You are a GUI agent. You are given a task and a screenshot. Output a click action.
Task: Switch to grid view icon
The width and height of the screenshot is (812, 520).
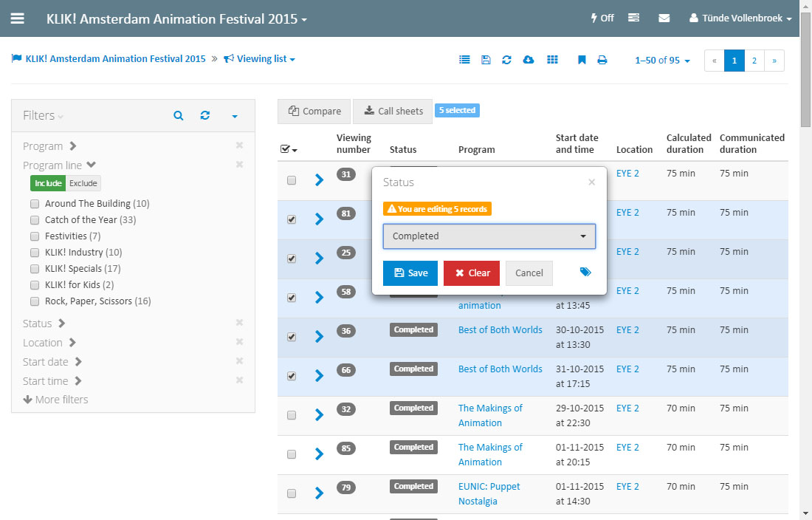coord(552,60)
